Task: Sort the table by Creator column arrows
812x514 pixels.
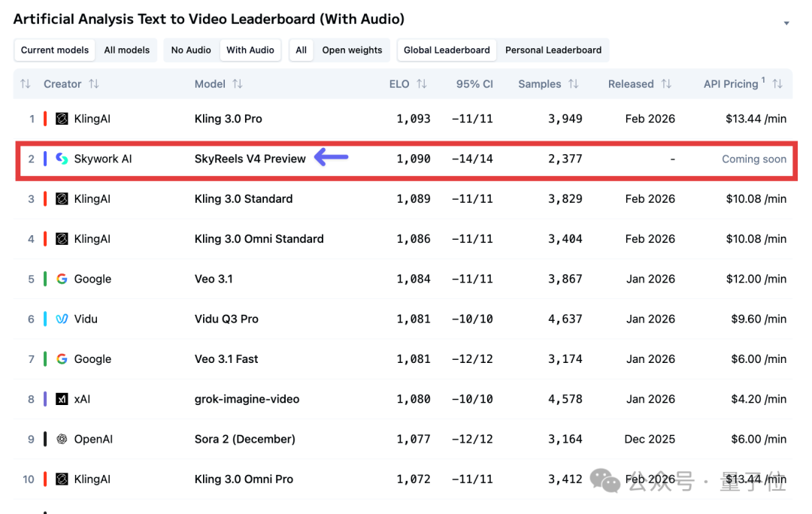Action: (x=94, y=84)
